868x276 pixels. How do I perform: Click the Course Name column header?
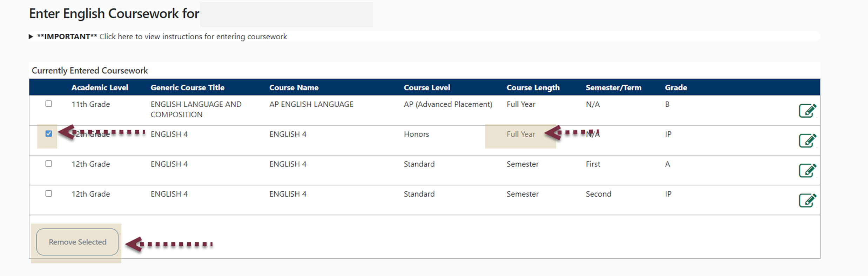[x=294, y=87]
